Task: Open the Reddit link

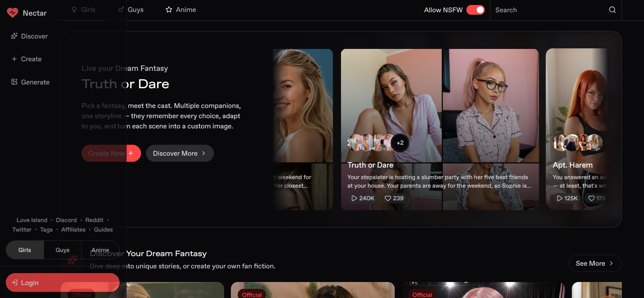Action: point(94,220)
